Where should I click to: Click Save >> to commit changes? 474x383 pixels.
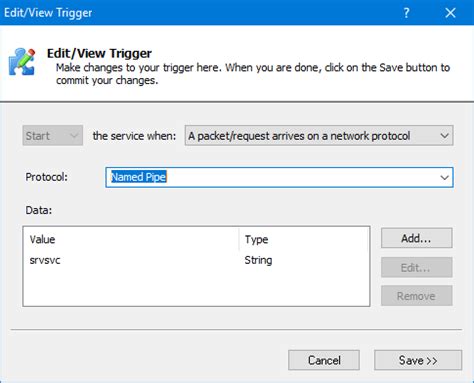[418, 360]
